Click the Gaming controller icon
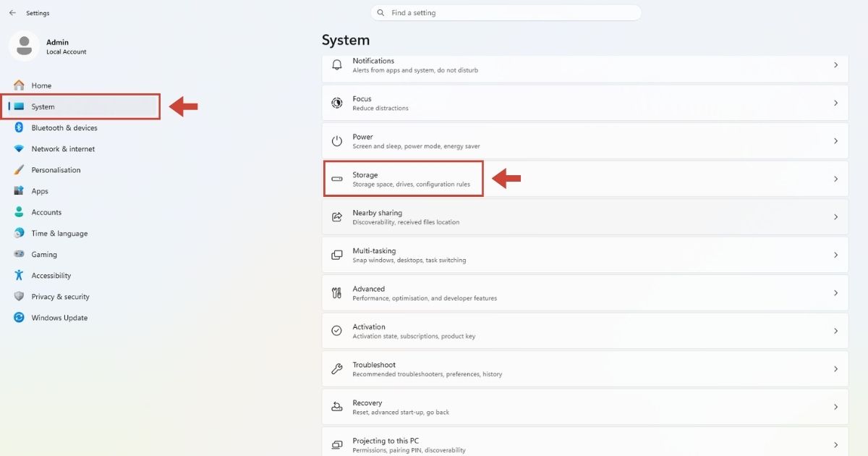Image resolution: width=868 pixels, height=456 pixels. click(x=19, y=254)
